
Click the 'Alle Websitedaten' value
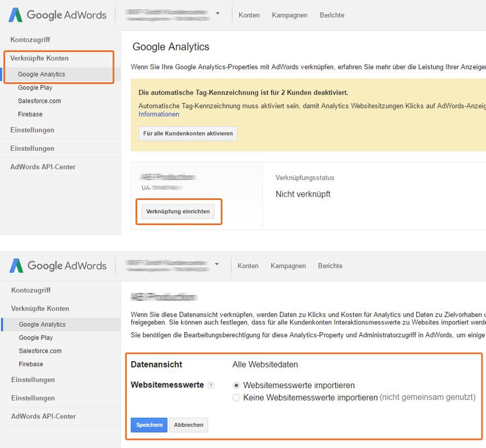tap(265, 365)
